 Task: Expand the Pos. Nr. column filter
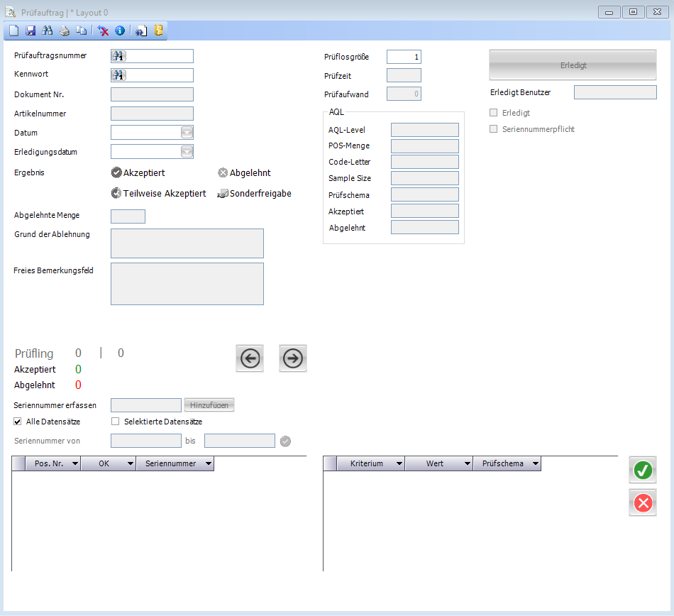coord(75,463)
